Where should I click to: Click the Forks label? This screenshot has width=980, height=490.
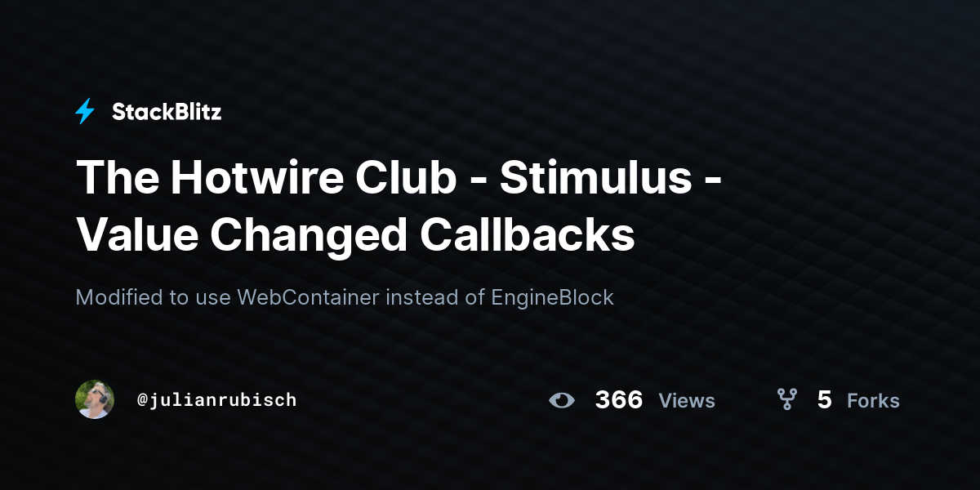(x=873, y=401)
